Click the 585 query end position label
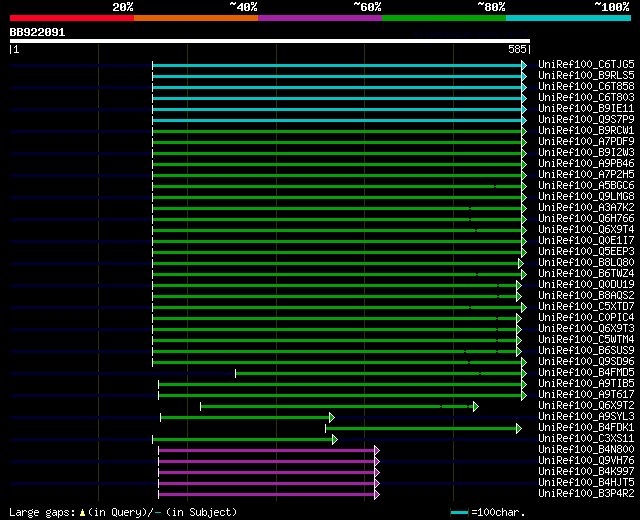Screen dimensions: 640x520 (517, 49)
